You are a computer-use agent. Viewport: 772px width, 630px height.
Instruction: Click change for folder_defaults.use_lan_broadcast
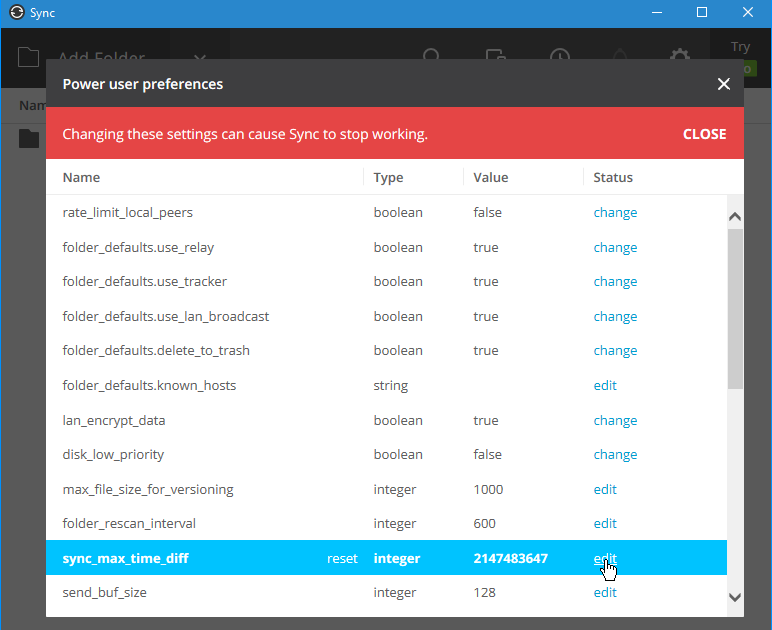615,316
